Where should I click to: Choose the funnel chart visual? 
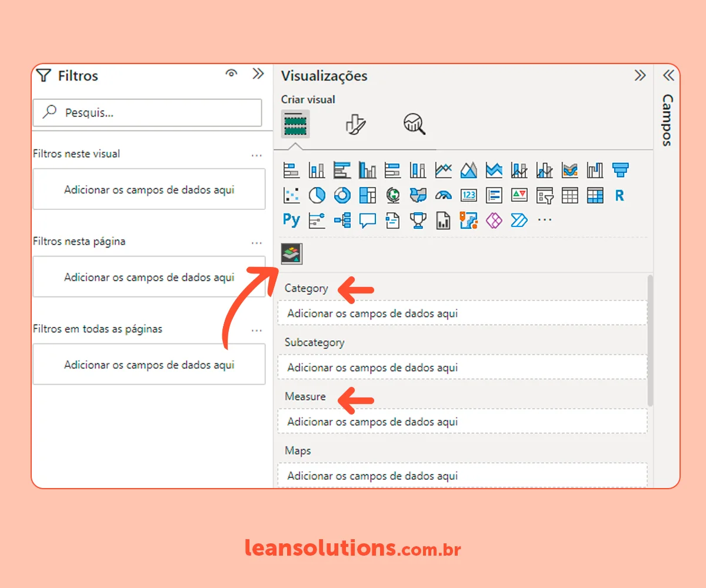[620, 171]
